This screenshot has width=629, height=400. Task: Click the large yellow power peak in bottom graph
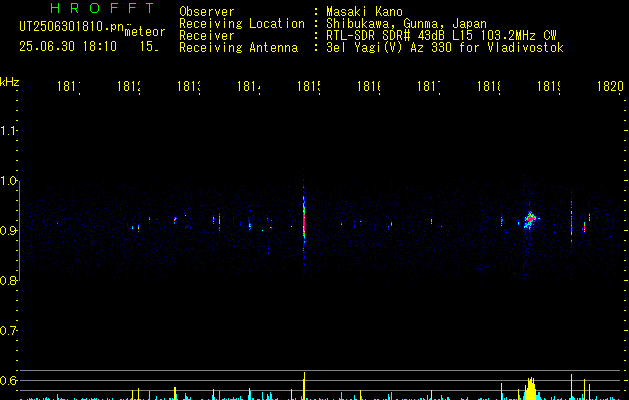pos(530,388)
